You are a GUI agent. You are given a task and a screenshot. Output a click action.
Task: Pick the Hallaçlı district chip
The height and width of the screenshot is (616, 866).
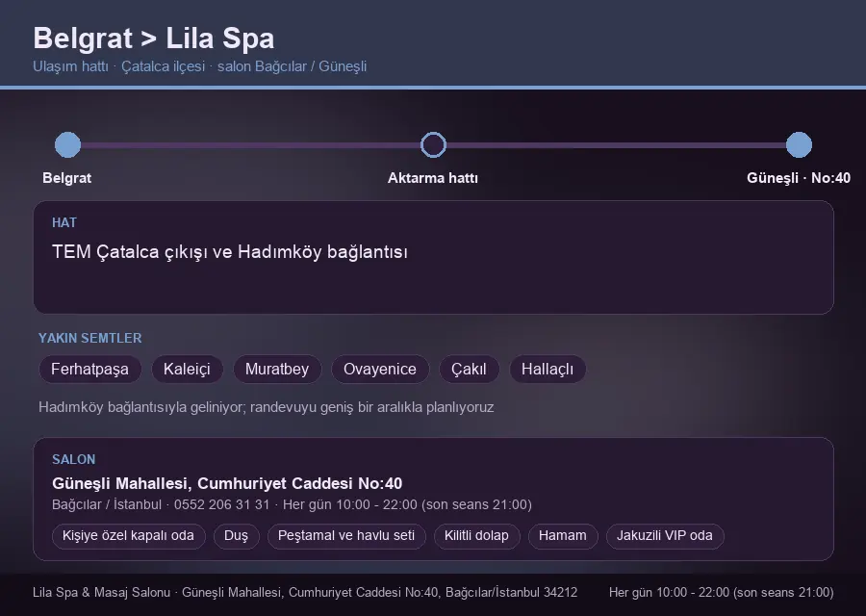pyautogui.click(x=548, y=369)
